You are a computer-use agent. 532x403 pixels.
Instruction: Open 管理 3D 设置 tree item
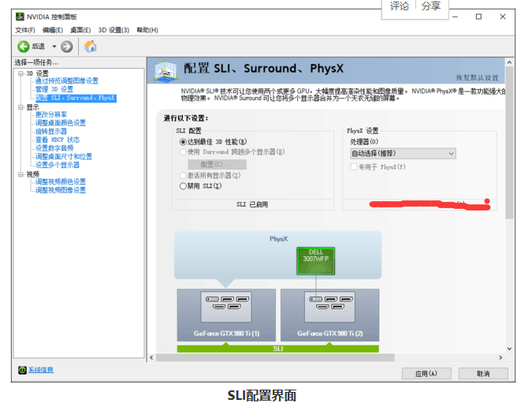(x=54, y=89)
